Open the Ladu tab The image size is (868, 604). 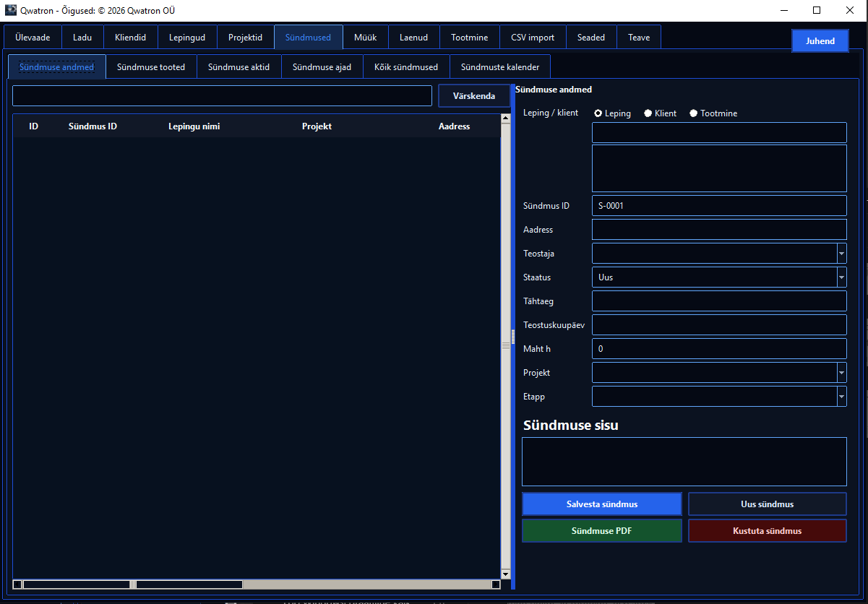(82, 38)
